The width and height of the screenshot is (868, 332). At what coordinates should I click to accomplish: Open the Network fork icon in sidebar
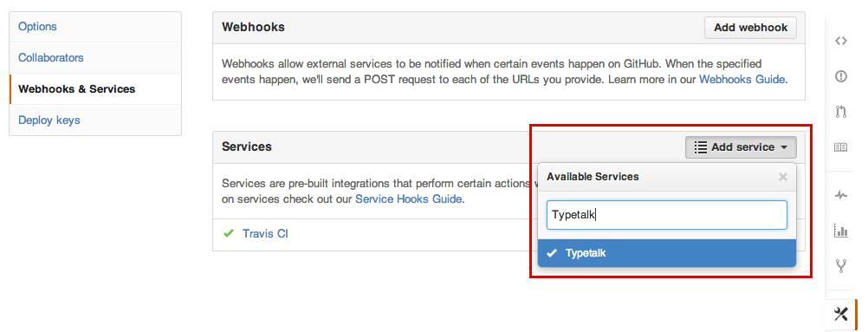pyautogui.click(x=841, y=266)
